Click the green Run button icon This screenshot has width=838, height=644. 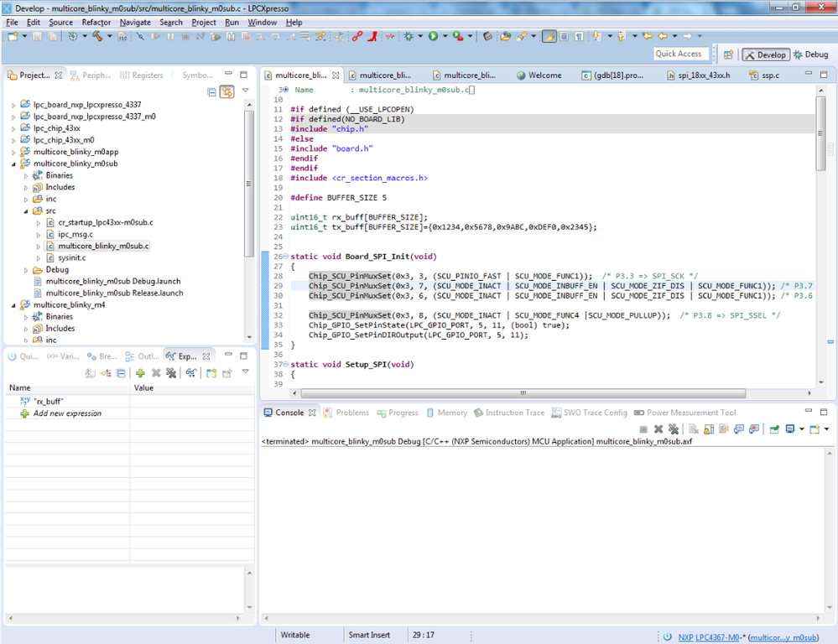(434, 36)
